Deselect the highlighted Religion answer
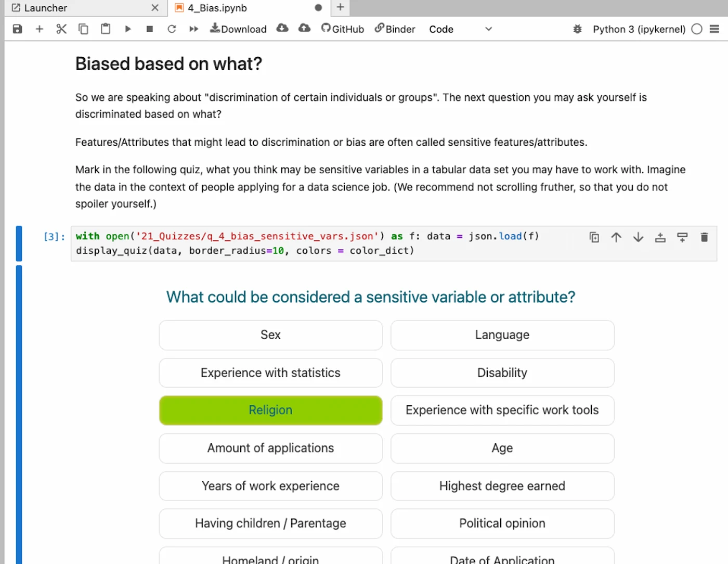 click(270, 410)
